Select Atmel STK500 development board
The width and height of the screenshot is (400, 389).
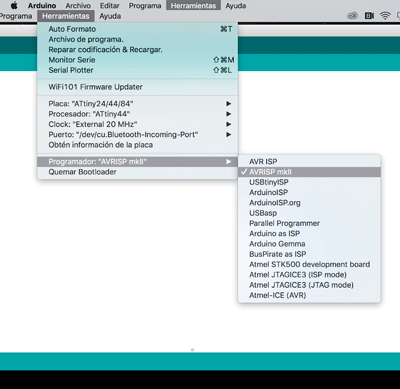(x=309, y=265)
